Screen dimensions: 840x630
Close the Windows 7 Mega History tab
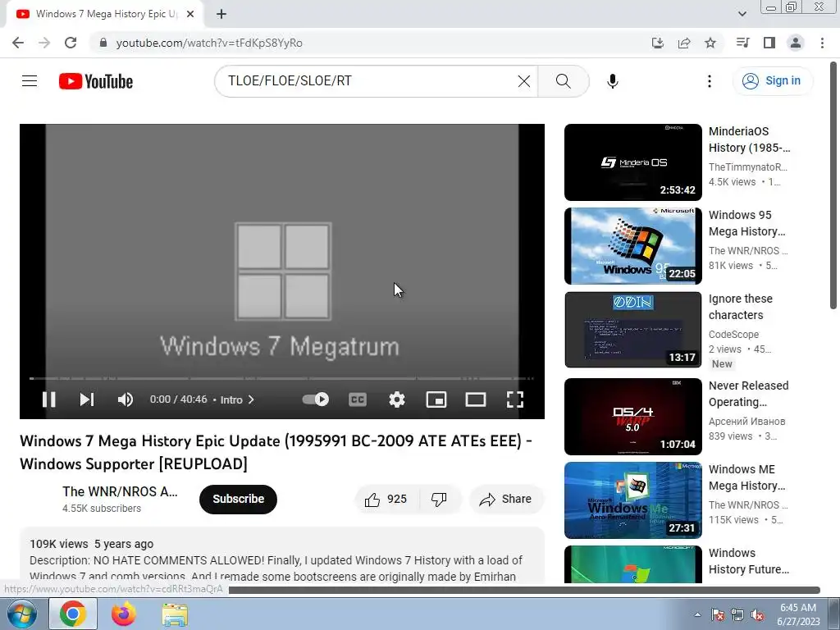pyautogui.click(x=190, y=15)
